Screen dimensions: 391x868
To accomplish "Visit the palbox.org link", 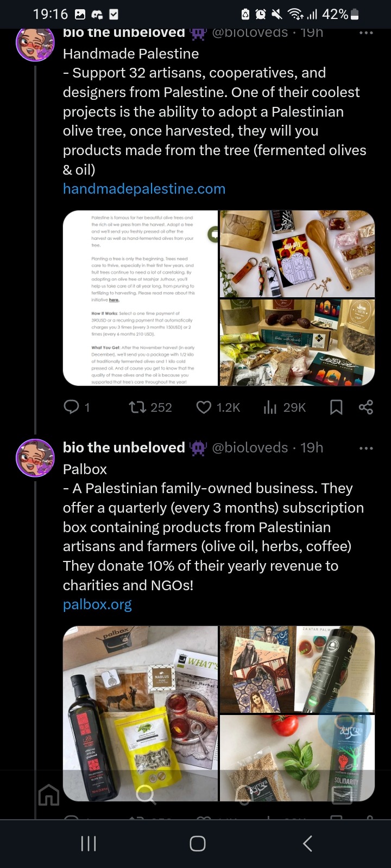I will [97, 604].
